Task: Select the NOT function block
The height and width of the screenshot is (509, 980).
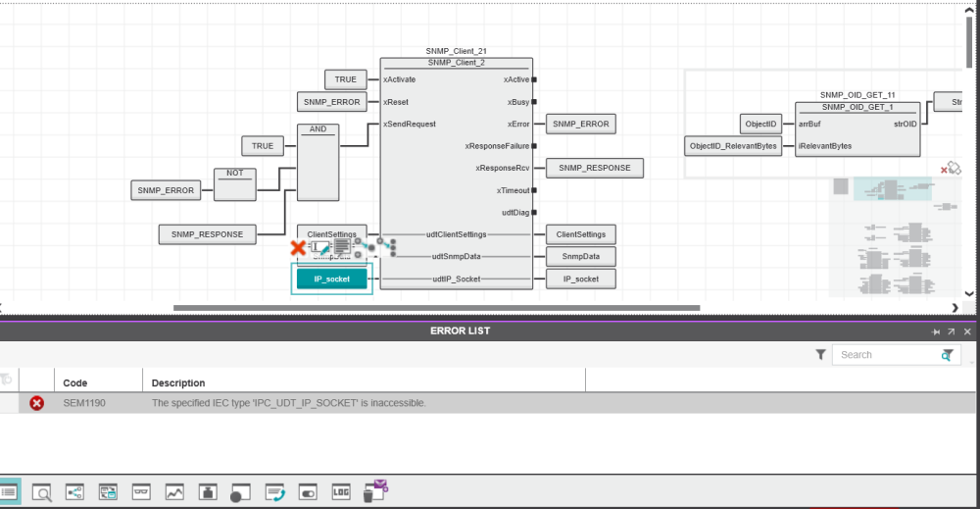Action: (x=235, y=184)
